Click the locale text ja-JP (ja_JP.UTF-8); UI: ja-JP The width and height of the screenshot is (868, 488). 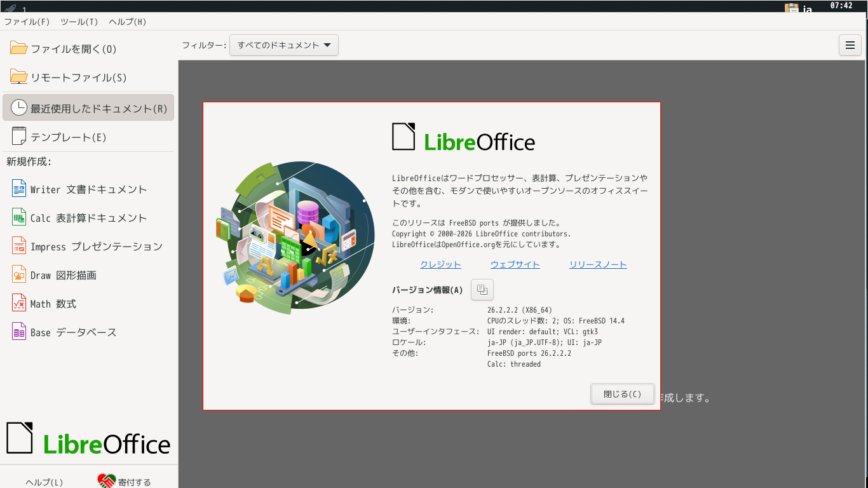pyautogui.click(x=545, y=342)
